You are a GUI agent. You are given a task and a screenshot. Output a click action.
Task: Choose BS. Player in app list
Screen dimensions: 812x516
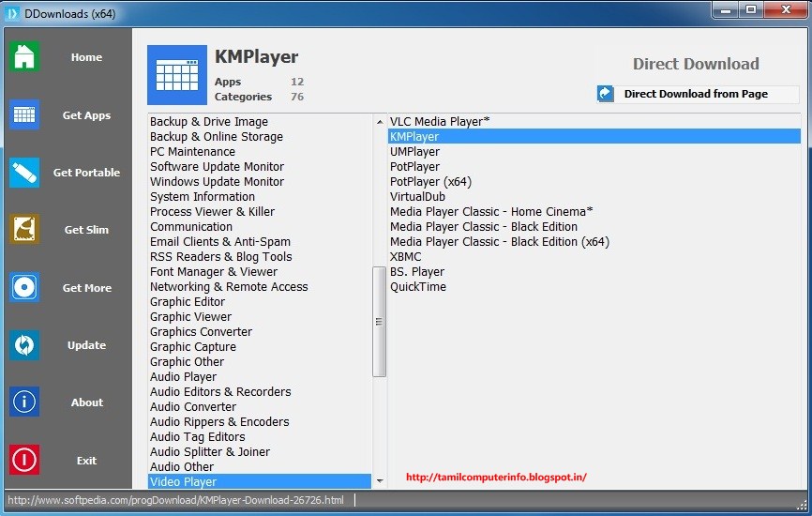tap(594, 272)
